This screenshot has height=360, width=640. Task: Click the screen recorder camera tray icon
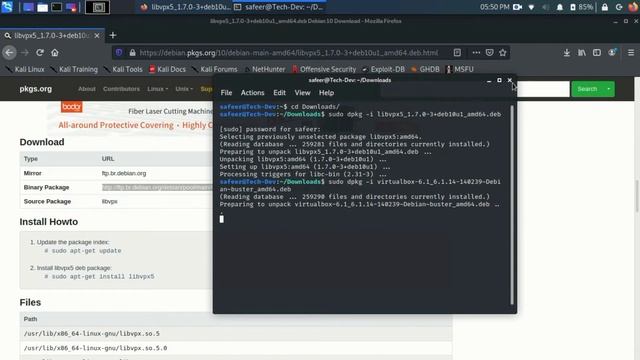click(x=517, y=7)
